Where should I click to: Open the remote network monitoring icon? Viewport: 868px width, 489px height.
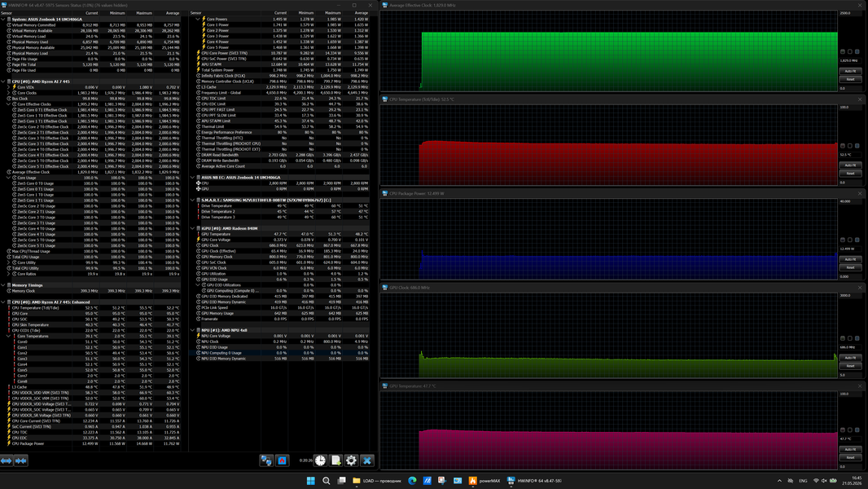tap(266, 460)
